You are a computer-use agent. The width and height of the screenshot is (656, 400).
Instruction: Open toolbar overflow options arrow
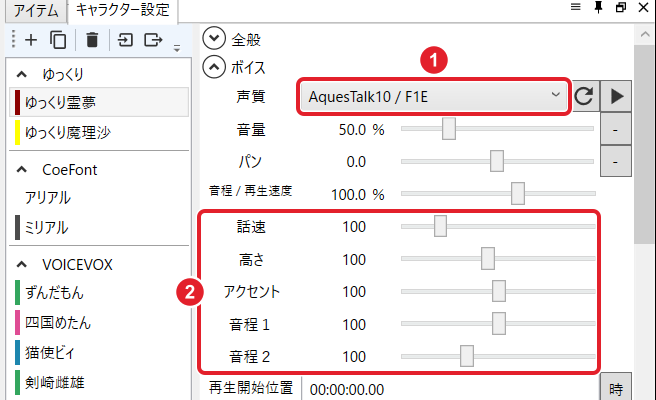177,48
